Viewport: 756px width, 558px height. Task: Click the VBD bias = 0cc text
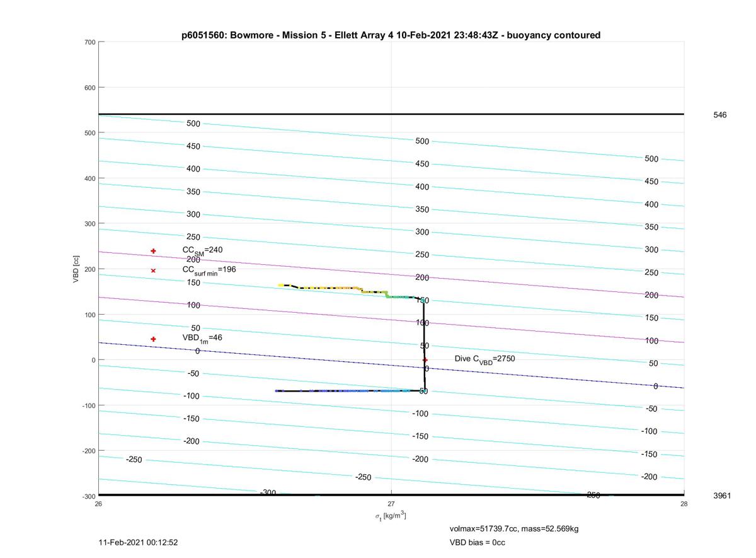click(477, 542)
